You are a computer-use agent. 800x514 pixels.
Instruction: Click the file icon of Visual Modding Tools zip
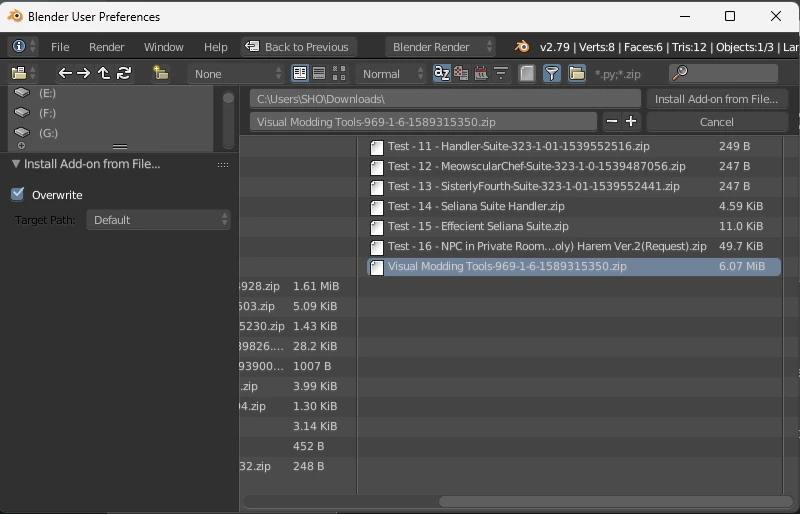click(377, 267)
